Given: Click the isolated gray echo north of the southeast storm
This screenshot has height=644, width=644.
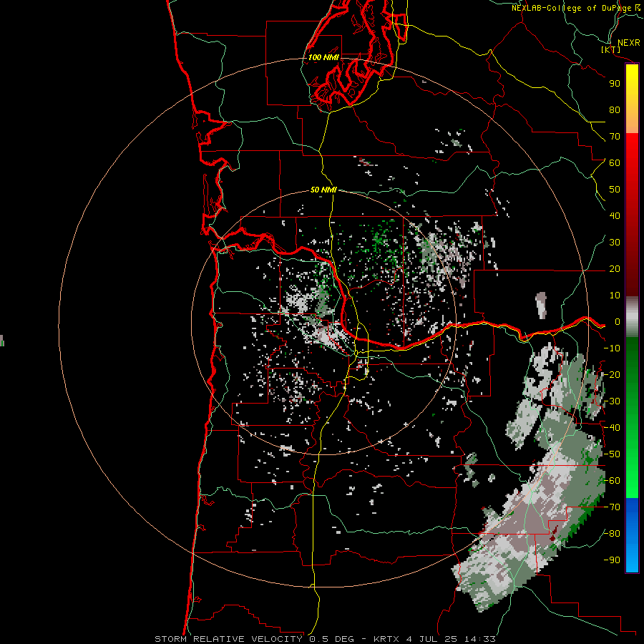Looking at the screenshot, I should [542, 305].
